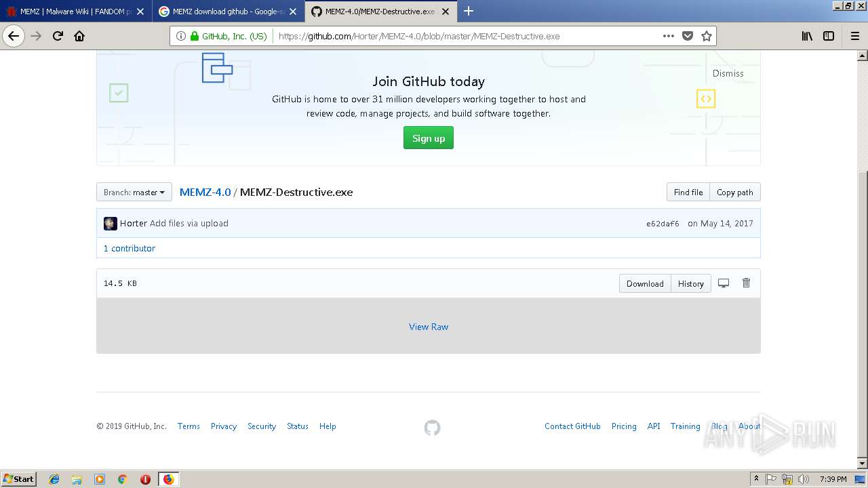Click the trash delete file icon

pyautogui.click(x=746, y=283)
